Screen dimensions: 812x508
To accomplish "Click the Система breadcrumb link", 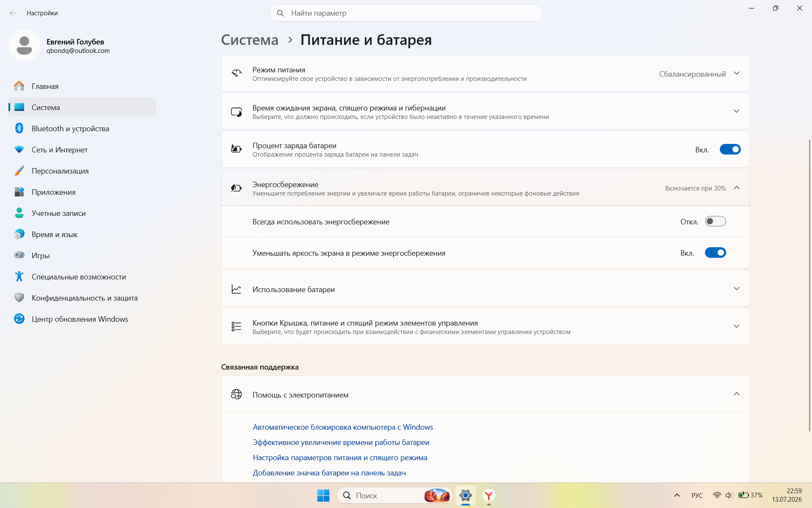I will coord(250,40).
